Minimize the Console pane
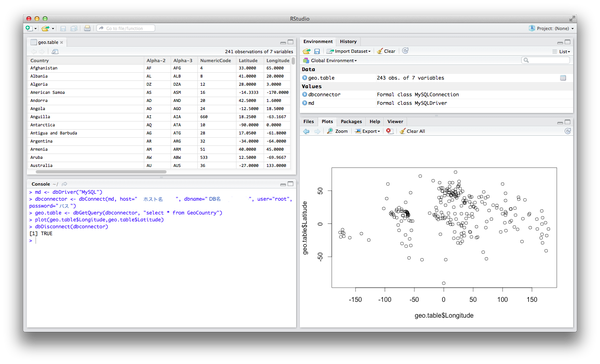600x364 pixels. (x=283, y=184)
